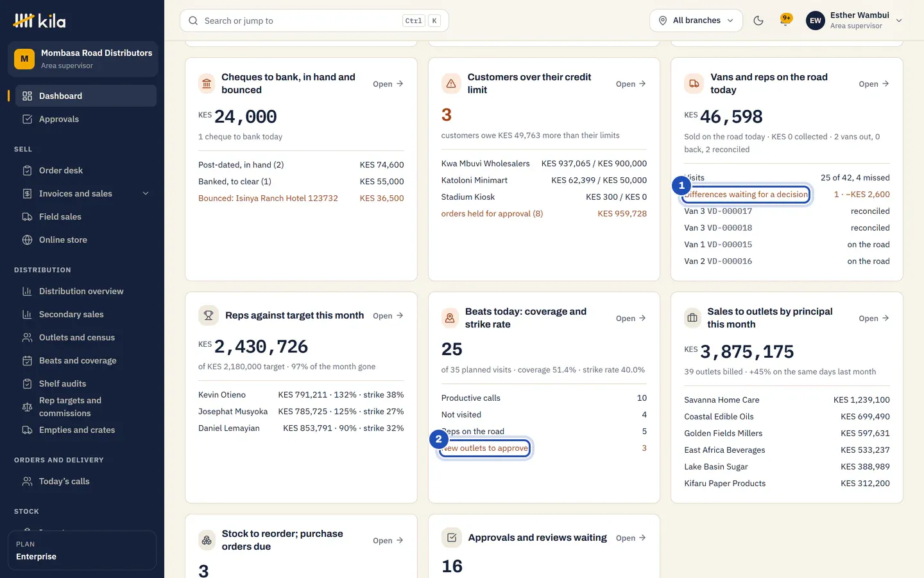The width and height of the screenshot is (924, 578).
Task: Click Outlets and census people icon
Action: click(x=27, y=337)
